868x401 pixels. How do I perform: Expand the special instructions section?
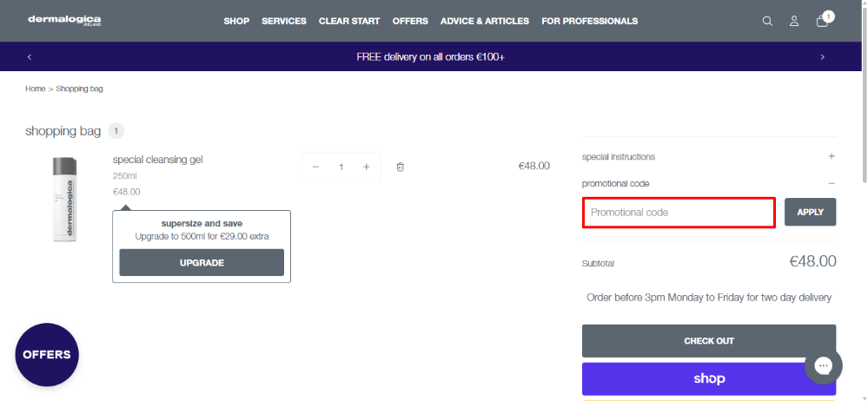pyautogui.click(x=831, y=157)
